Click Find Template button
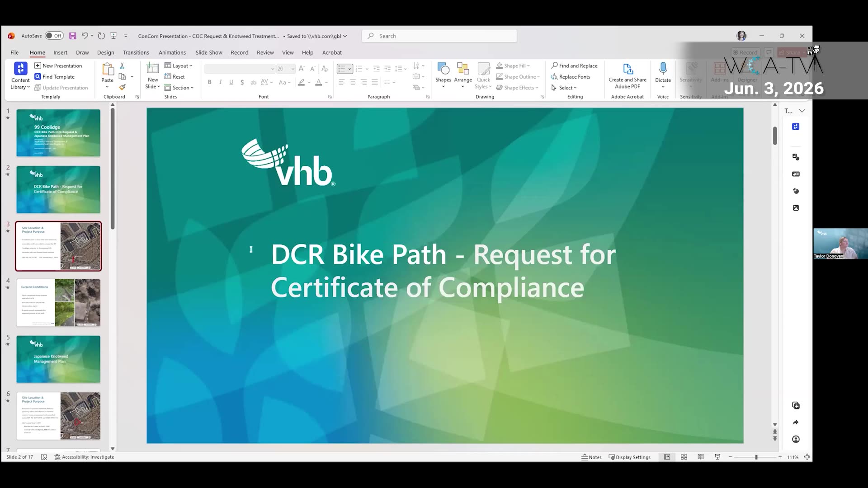This screenshot has height=488, width=868. [x=55, y=77]
